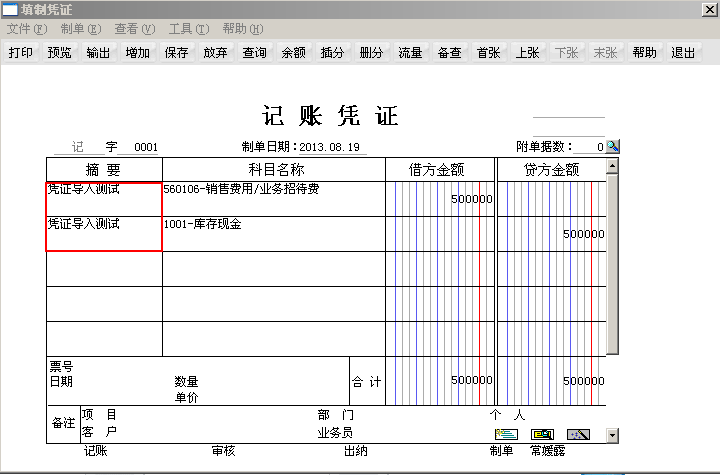720x475 pixels.
Task: Go to previous voucher with 上张
Action: click(x=527, y=52)
